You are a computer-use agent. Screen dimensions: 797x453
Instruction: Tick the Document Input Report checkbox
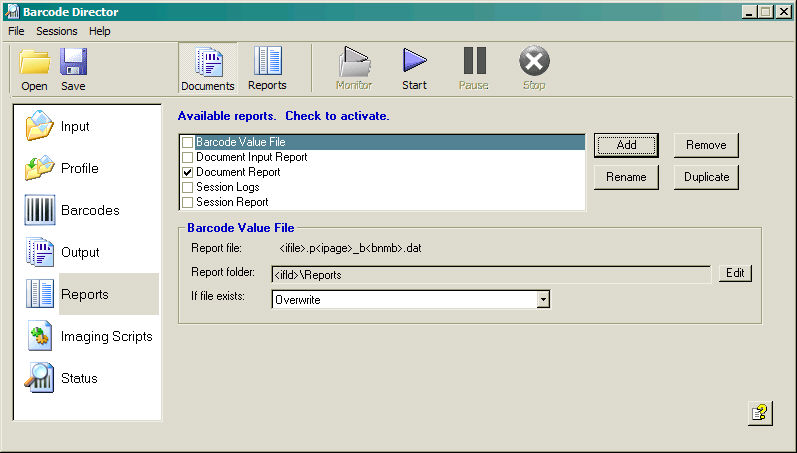click(x=188, y=157)
